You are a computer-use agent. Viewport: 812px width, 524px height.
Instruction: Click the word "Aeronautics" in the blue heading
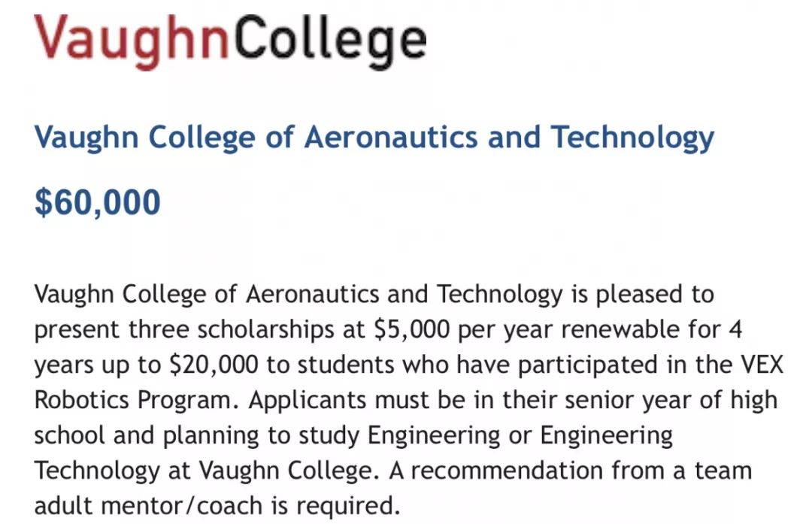pos(391,138)
